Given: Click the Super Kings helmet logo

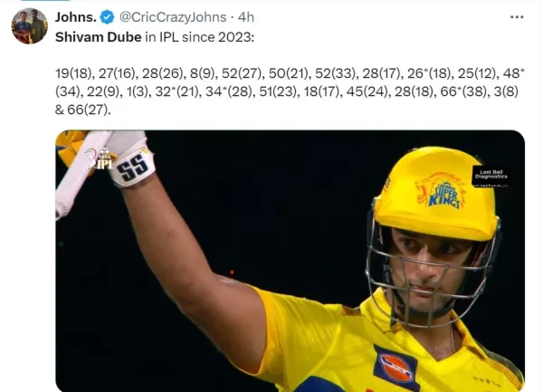Looking at the screenshot, I should pyautogui.click(x=441, y=191).
